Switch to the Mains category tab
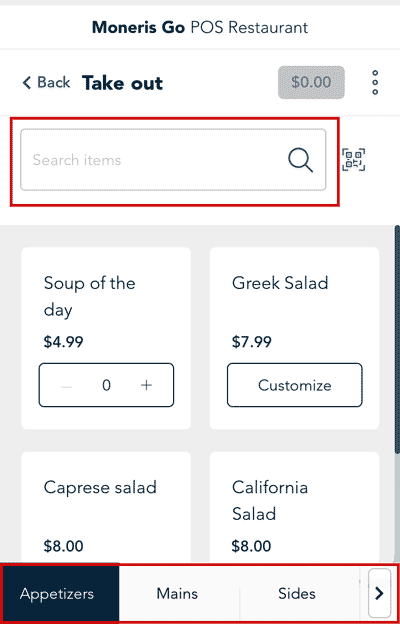400x624 pixels. point(178,593)
